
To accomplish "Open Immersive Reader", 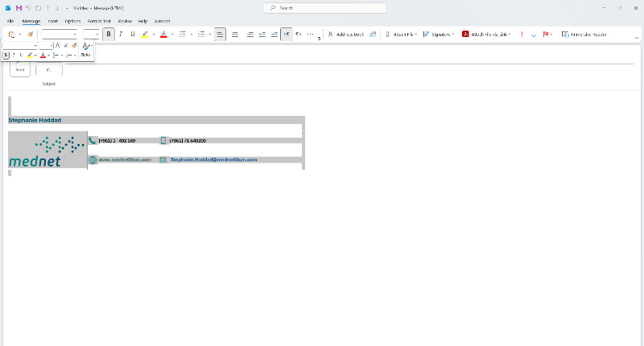I will (x=584, y=35).
